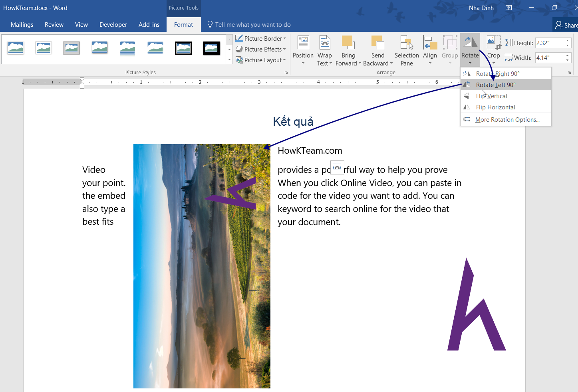Expand the Picture Layout dropdown arrow
Screen dimensions: 578x392
284,60
